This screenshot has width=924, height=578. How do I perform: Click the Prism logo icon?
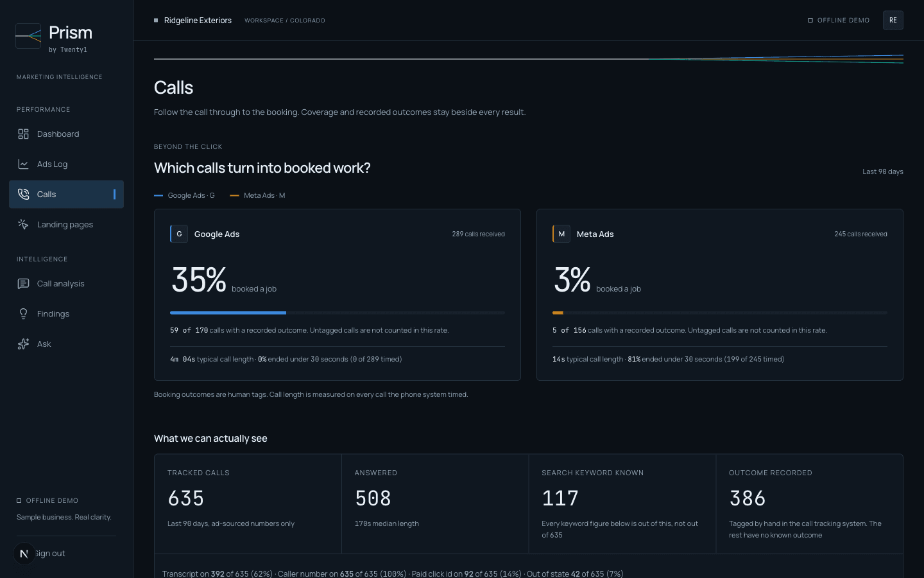tap(28, 36)
